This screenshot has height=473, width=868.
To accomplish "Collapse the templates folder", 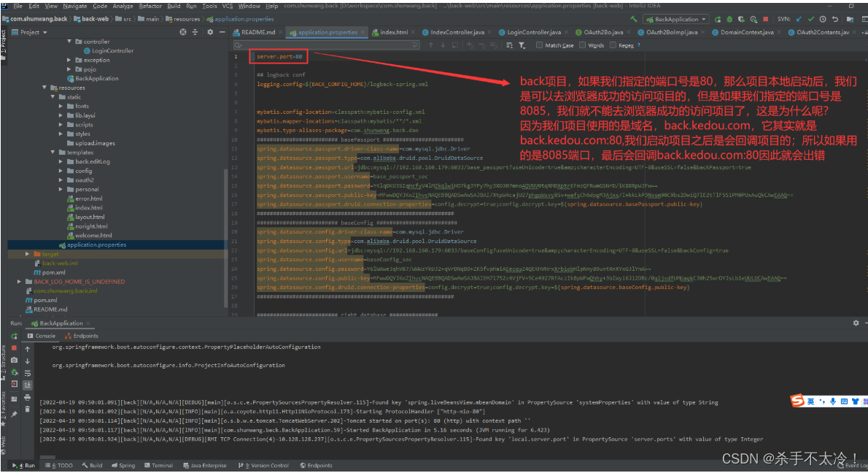I will [53, 153].
